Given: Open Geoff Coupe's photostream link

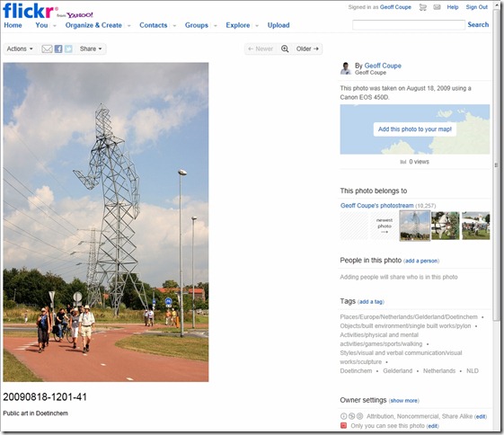Looking at the screenshot, I should point(377,206).
